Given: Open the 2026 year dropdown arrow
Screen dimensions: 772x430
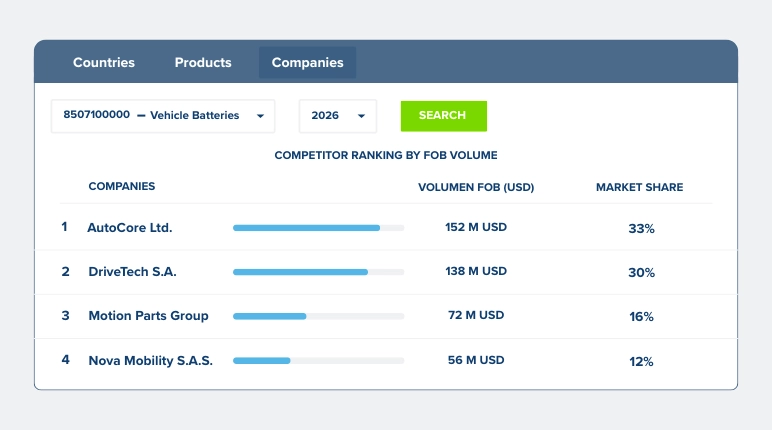Looking at the screenshot, I should coord(361,116).
